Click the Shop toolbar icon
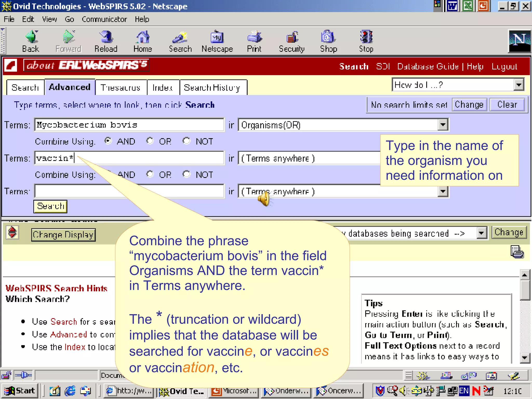This screenshot has width=532, height=399. click(x=328, y=42)
